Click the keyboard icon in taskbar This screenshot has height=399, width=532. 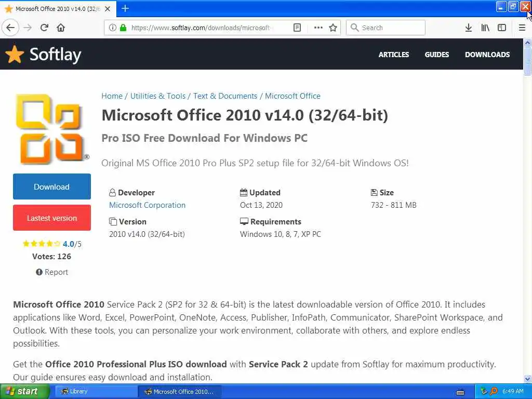pos(460,392)
